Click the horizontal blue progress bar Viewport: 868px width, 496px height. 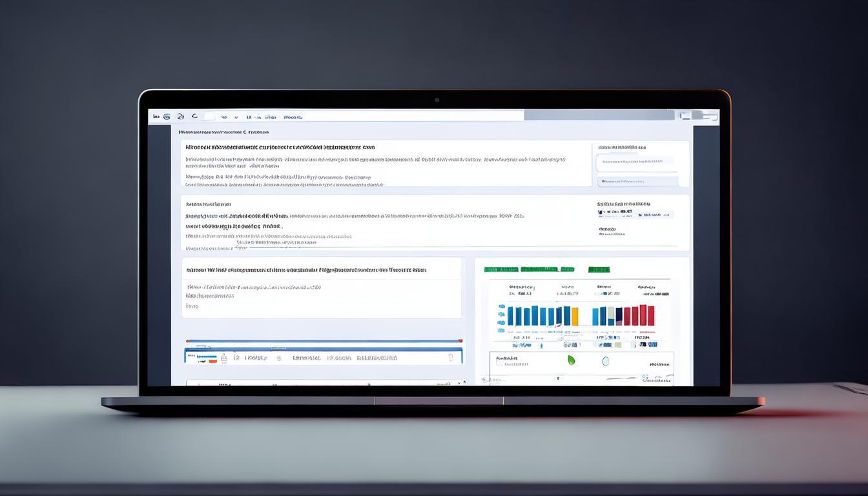coord(324,341)
